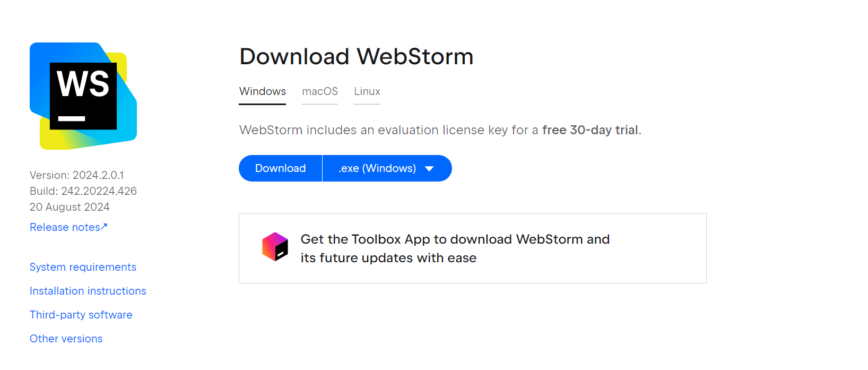
Task: Select the Linux tab
Action: 367,92
